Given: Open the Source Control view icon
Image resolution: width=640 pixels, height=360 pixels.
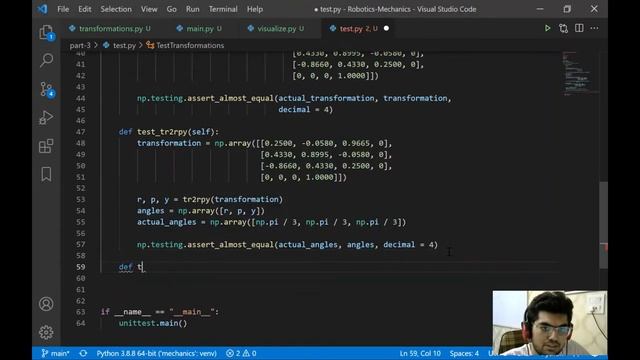Looking at the screenshot, I should 46,89.
